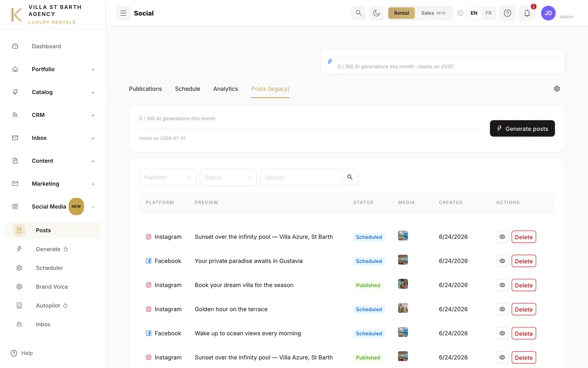
Task: Toggle the hamburger menu button
Action: click(123, 13)
